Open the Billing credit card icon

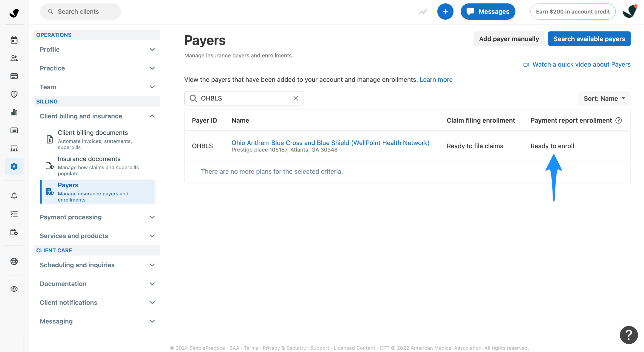click(x=14, y=76)
